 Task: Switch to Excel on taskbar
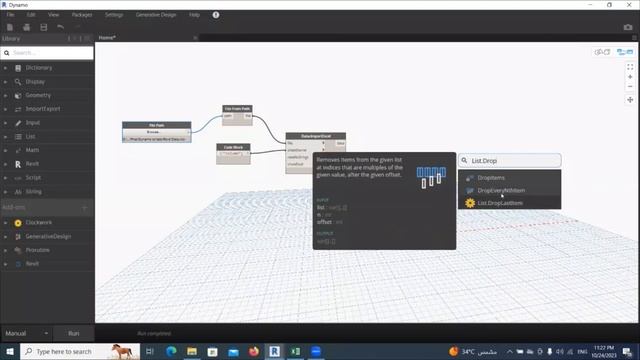pyautogui.click(x=295, y=351)
